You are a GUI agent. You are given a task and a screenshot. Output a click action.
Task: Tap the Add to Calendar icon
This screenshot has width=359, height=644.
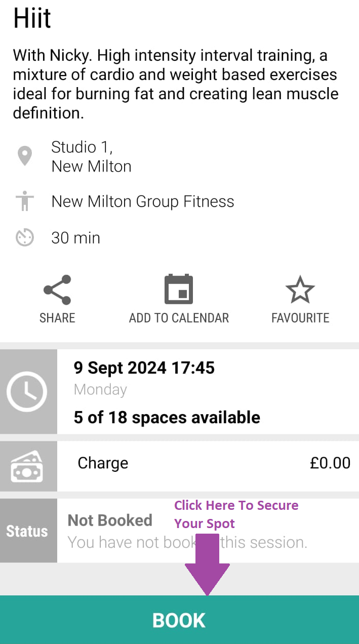[179, 290]
